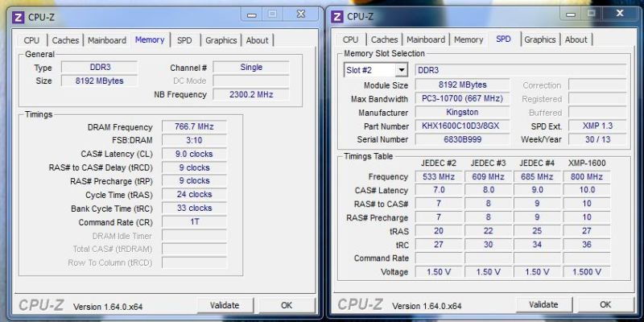Close the left CPU-Z window
This screenshot has width=644, height=322.
[300, 14]
